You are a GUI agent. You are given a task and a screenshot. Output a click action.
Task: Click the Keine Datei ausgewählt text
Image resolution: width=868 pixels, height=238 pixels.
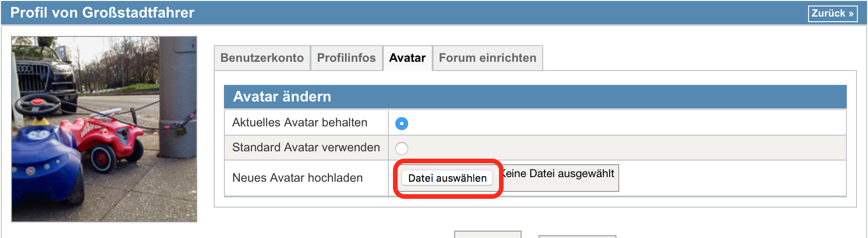(559, 174)
